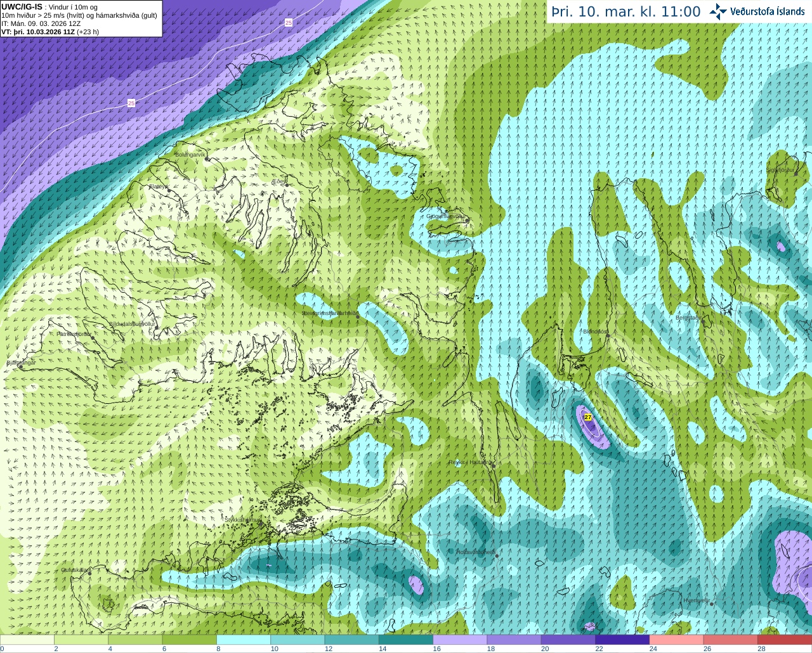Click the medium purple 18–20 legend swatch
Screen dimensions: 812x653
coord(514,640)
